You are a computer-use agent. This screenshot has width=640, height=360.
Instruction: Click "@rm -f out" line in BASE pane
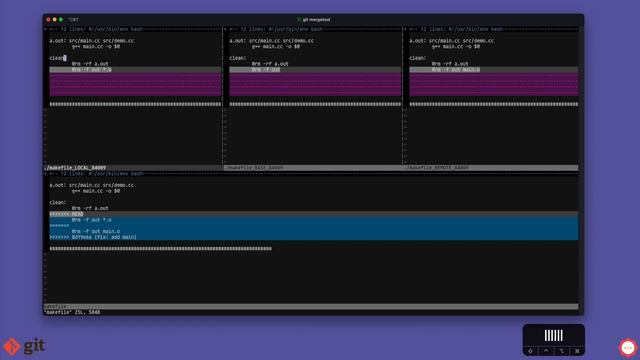coord(266,70)
